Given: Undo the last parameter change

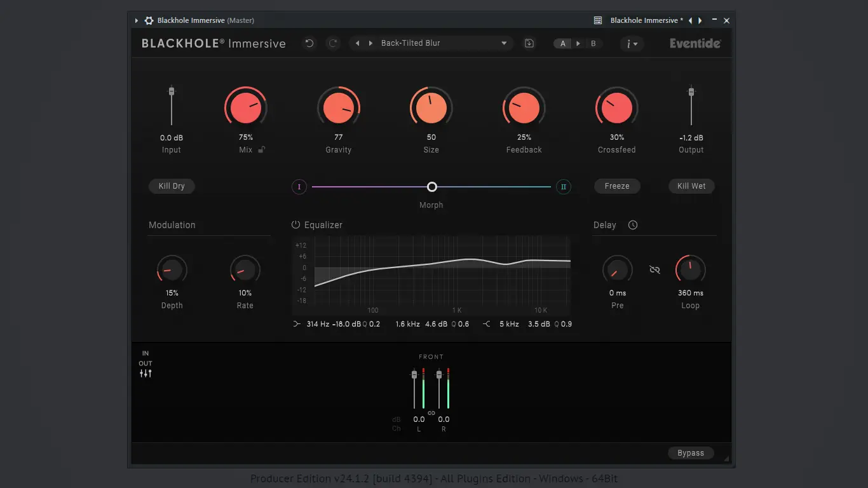Looking at the screenshot, I should click(x=309, y=43).
